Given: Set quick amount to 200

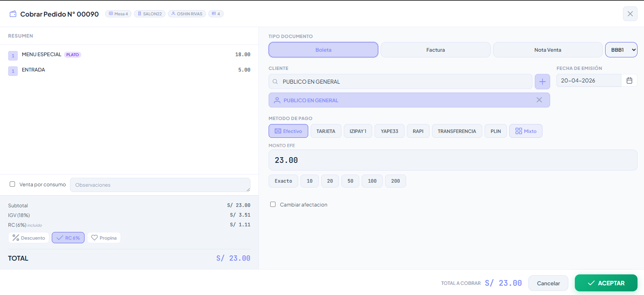Looking at the screenshot, I should point(396,181).
